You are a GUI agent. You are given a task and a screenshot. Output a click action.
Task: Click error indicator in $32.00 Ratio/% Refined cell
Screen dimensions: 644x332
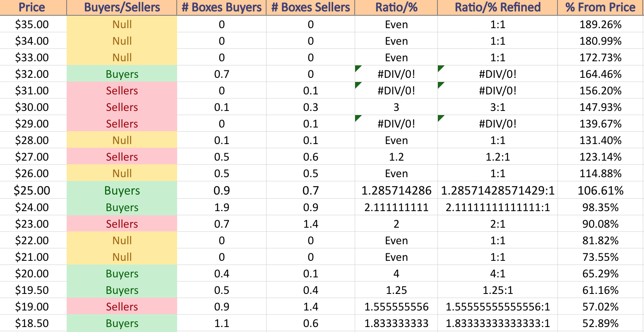[440, 68]
